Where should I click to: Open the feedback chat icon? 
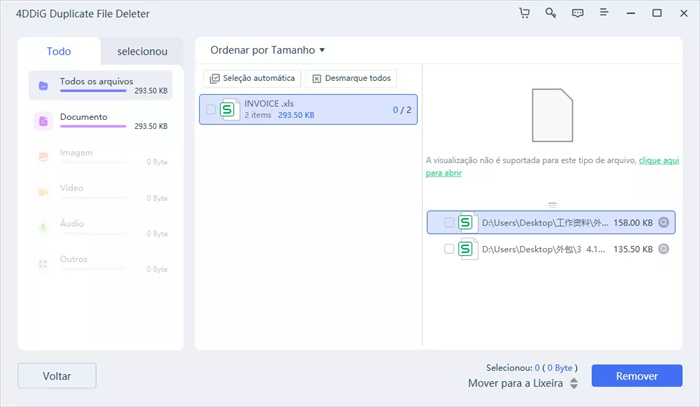(x=577, y=13)
